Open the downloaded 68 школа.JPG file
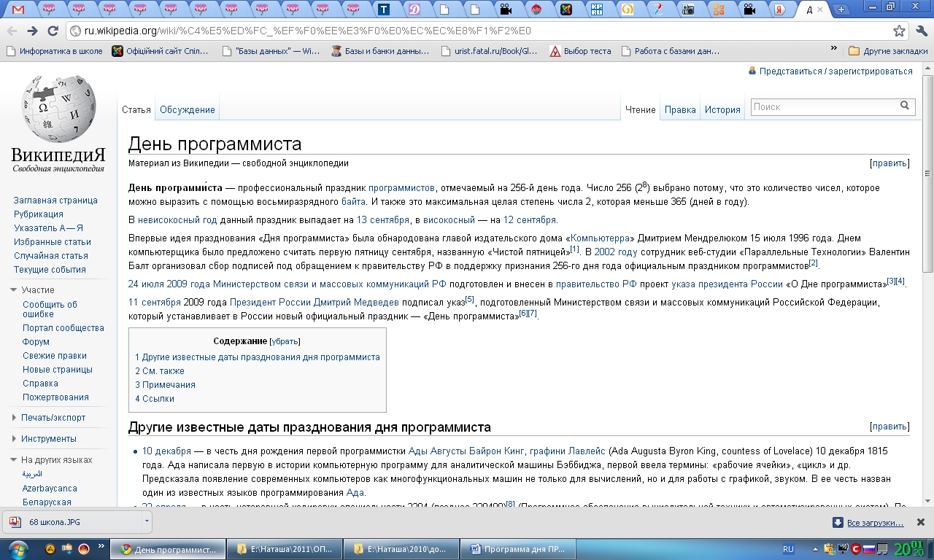 [72, 522]
